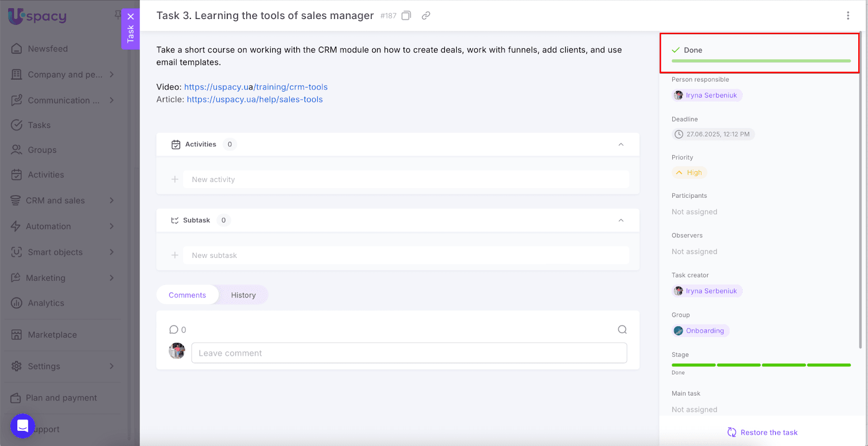868x446 pixels.
Task: Switch to the History tab
Action: (x=243, y=295)
